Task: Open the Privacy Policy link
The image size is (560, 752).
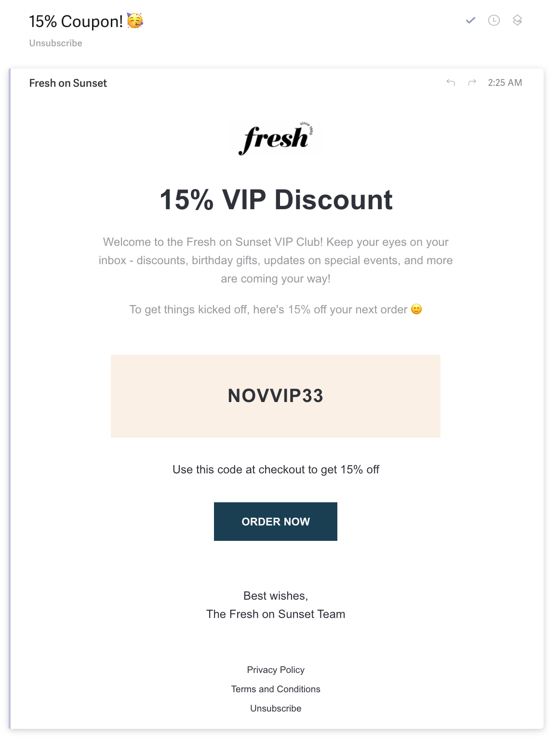Action: tap(275, 670)
